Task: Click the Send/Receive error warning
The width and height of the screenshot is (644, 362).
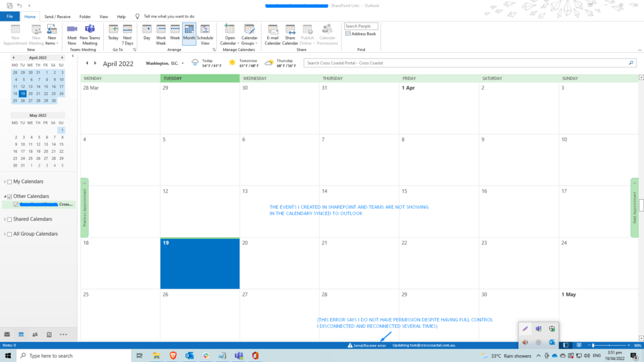Action: click(367, 345)
